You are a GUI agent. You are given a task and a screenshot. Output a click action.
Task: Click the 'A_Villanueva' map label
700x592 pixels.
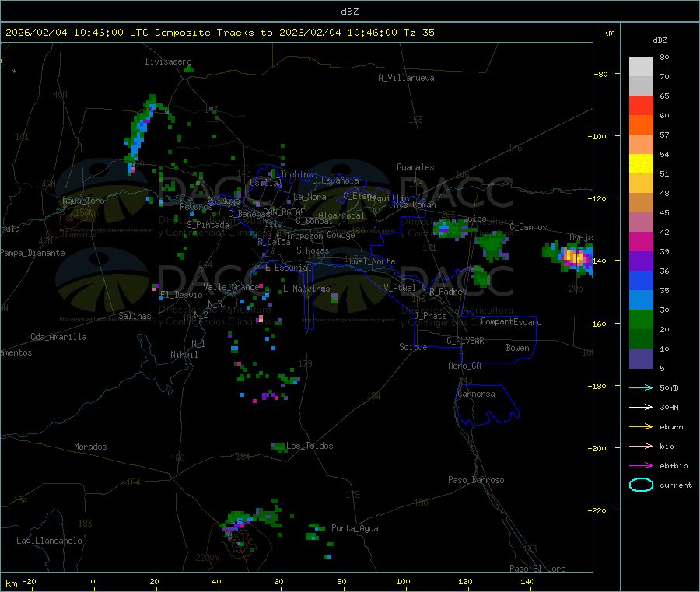coord(406,78)
